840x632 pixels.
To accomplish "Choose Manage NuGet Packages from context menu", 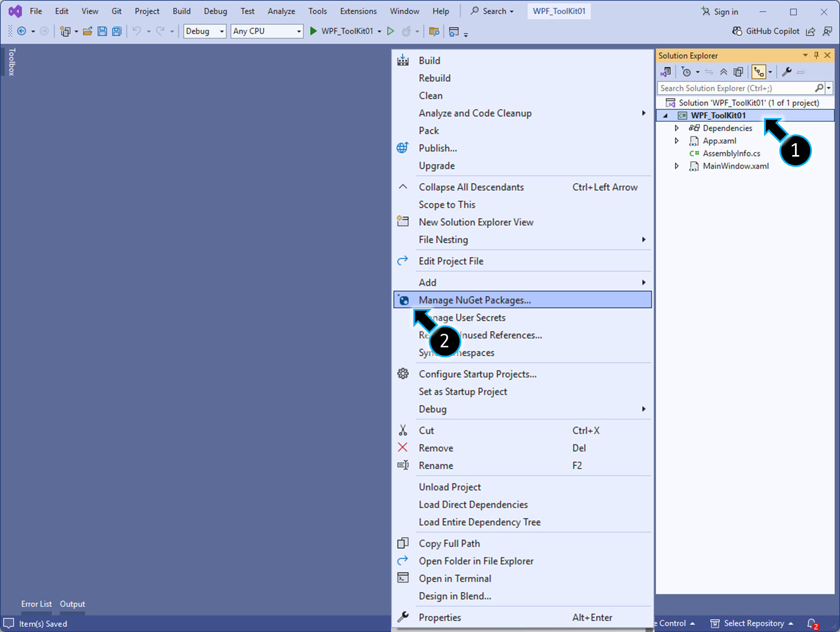I will click(x=523, y=300).
